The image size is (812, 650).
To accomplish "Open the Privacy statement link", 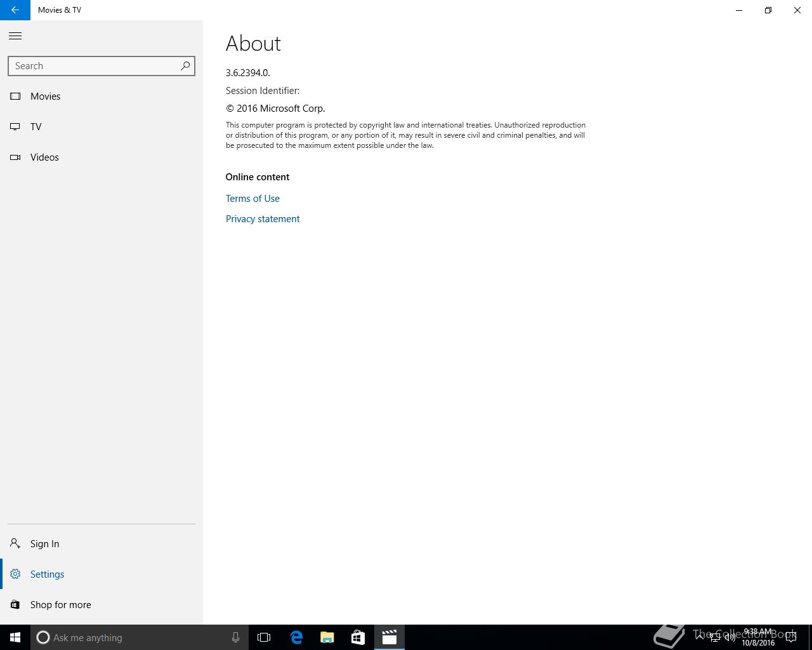I will pyautogui.click(x=263, y=219).
